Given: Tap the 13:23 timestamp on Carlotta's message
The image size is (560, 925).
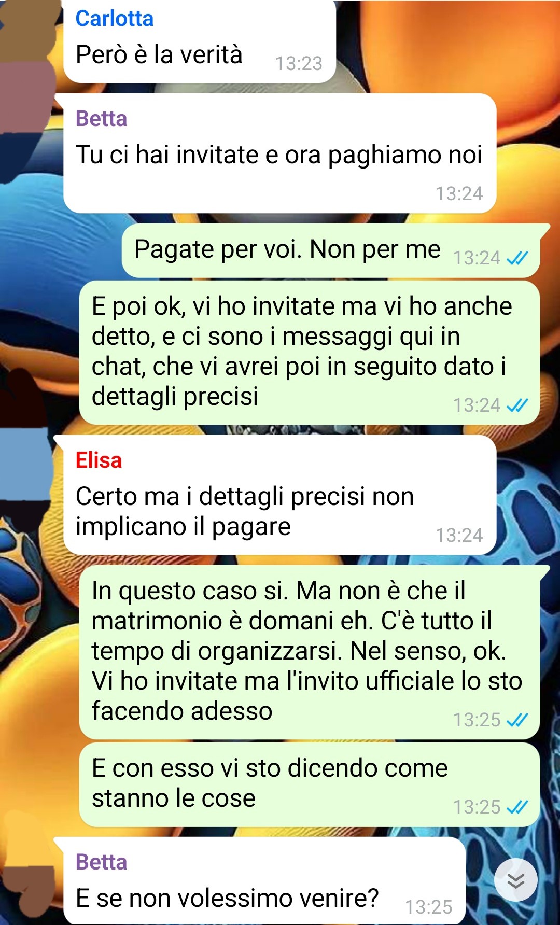Looking at the screenshot, I should coord(299,63).
